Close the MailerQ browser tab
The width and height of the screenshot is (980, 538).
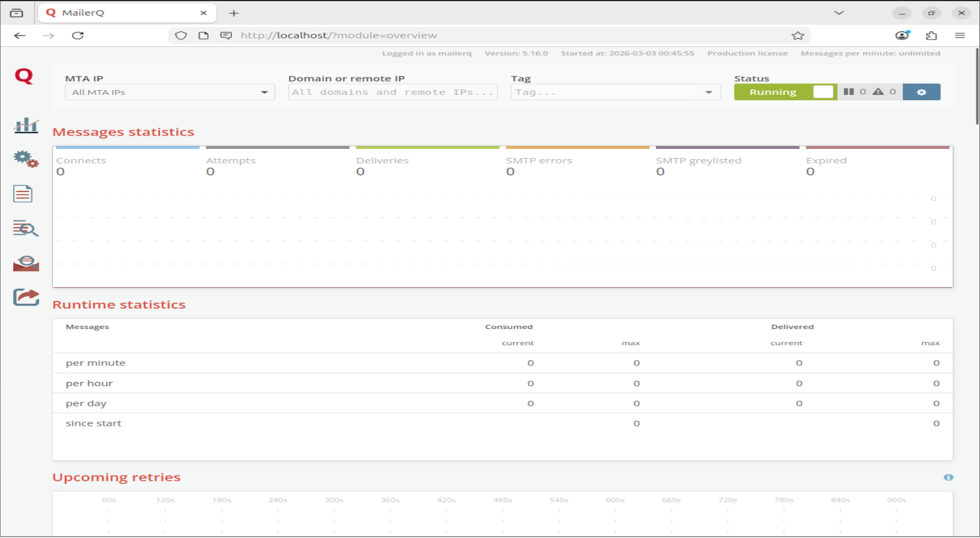click(x=204, y=13)
